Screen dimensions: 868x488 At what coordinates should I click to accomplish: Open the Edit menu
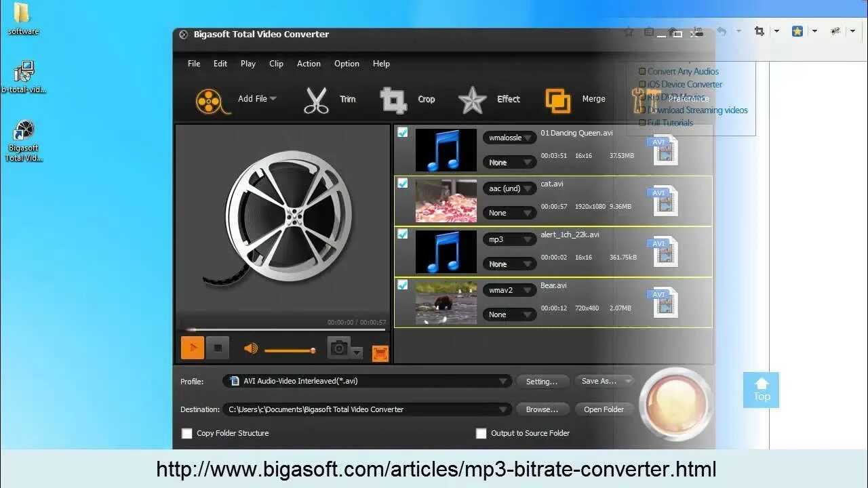coord(220,64)
